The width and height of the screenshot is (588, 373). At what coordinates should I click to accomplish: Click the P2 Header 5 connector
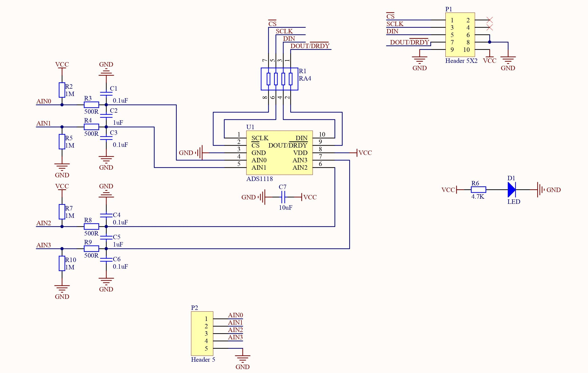click(202, 333)
